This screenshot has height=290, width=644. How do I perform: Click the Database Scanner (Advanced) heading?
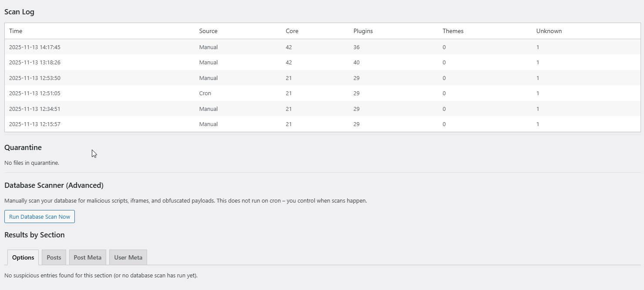[x=54, y=185]
